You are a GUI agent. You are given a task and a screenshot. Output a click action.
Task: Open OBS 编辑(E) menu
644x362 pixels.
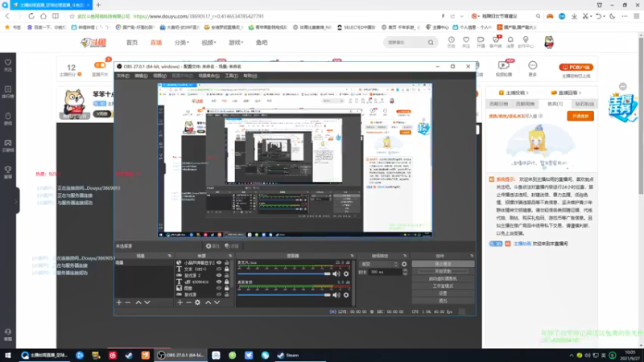141,76
